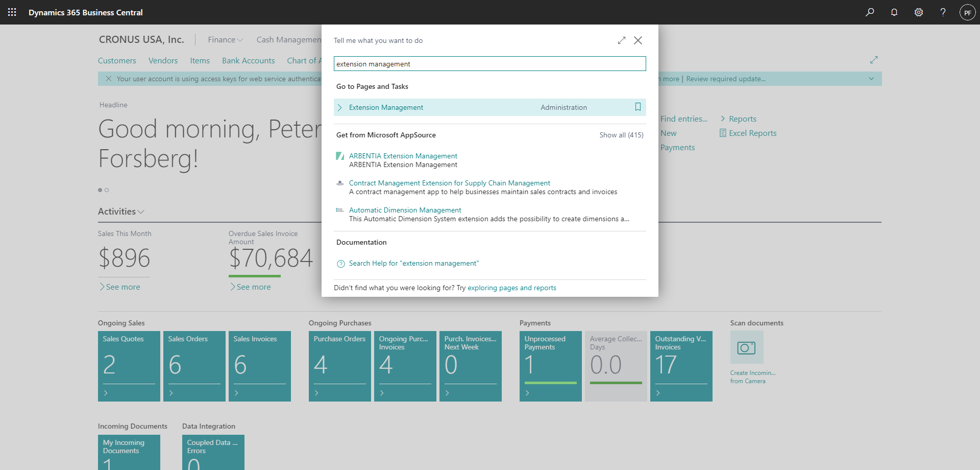The height and width of the screenshot is (470, 980).
Task: Open the PF user account avatar
Action: [967, 12]
